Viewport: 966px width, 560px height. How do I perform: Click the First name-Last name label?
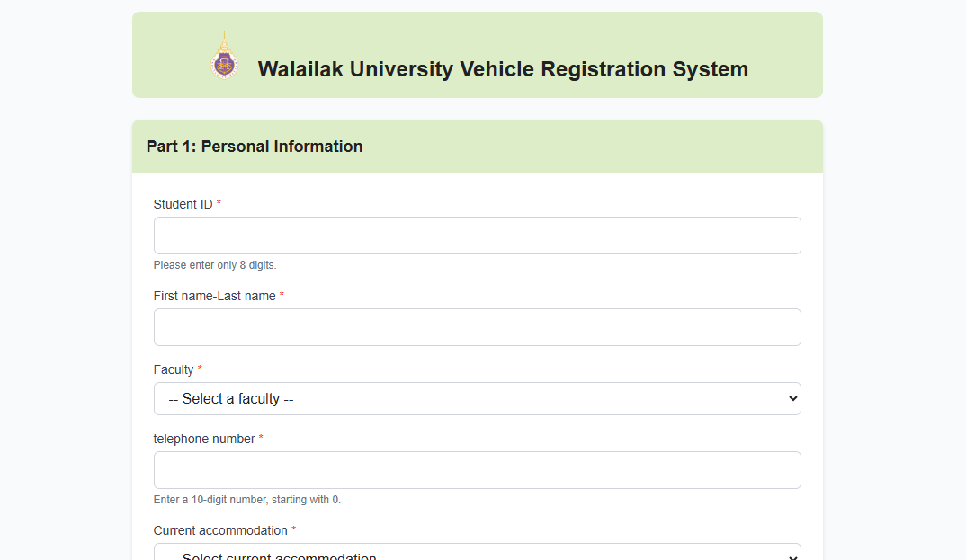(x=214, y=296)
